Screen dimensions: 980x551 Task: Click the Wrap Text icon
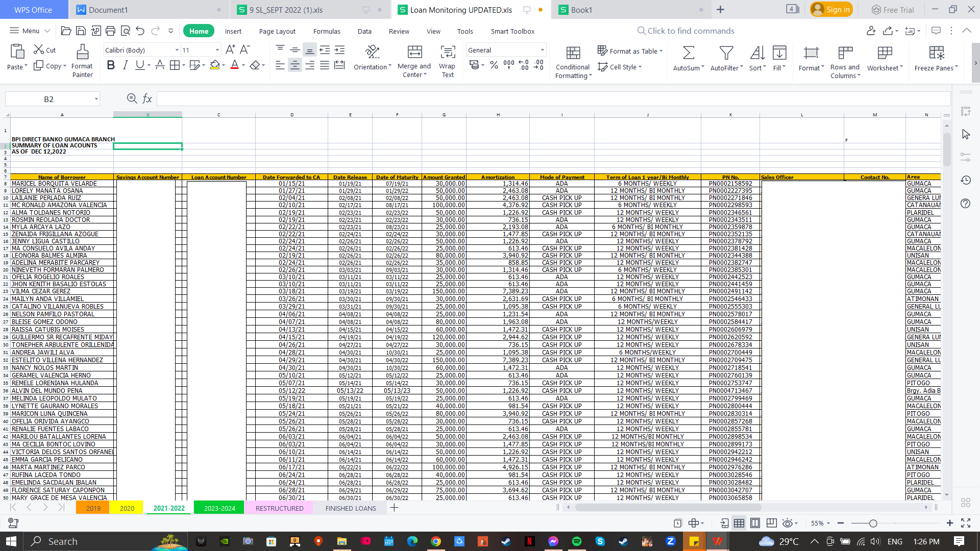(x=448, y=53)
